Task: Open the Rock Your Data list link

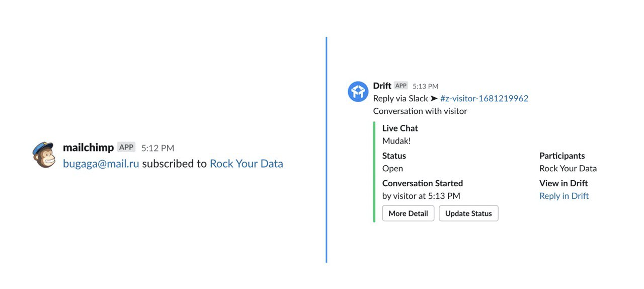Action: point(246,164)
